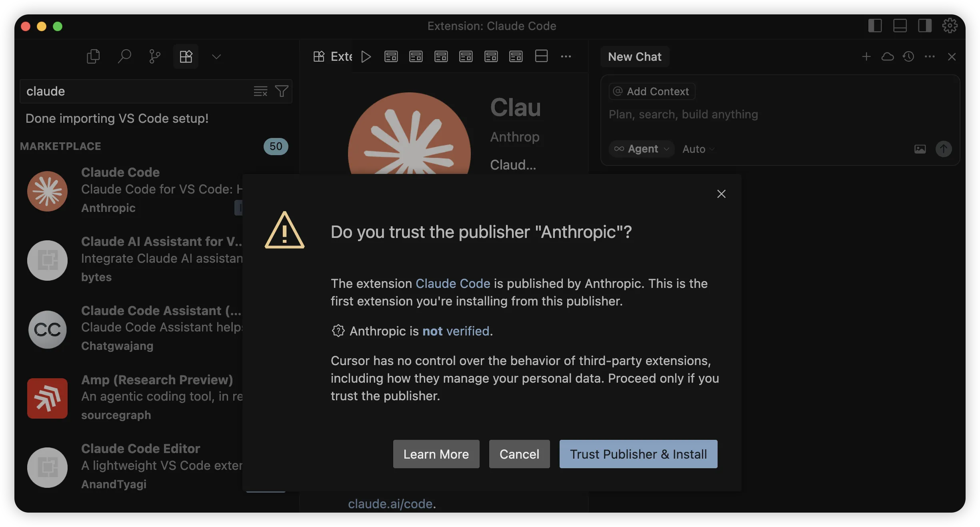Start new chat with plus icon
Screen dimensions: 980x527
[x=866, y=57]
